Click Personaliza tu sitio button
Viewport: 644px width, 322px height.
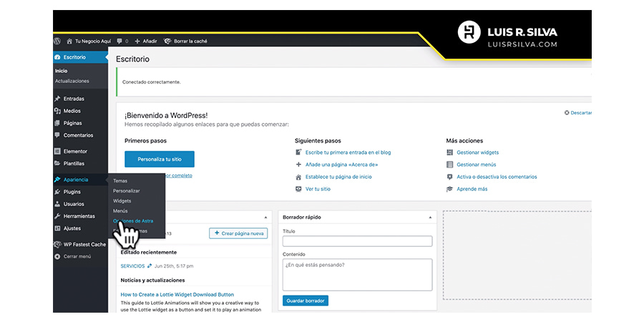point(160,159)
